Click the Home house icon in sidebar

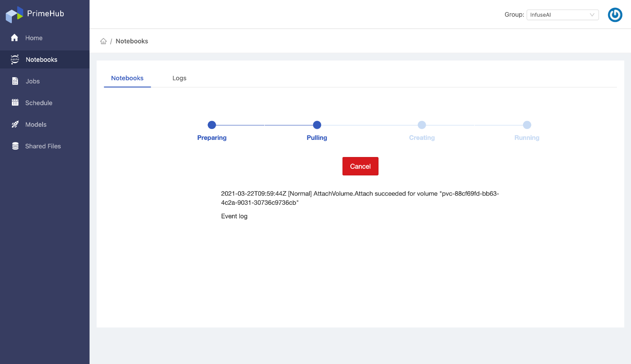14,38
